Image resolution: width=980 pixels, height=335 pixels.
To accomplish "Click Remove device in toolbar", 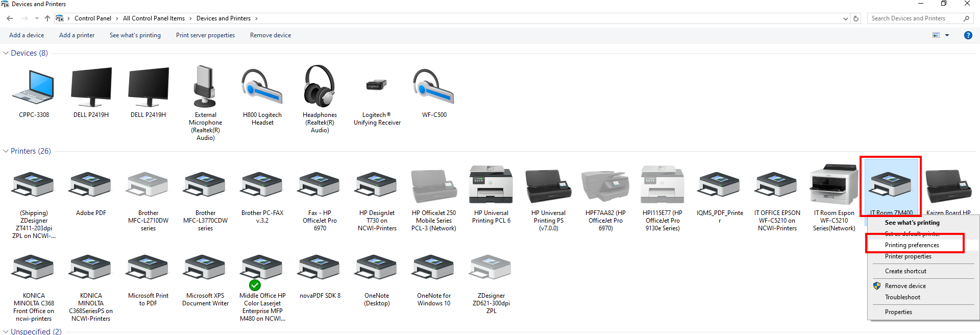I will pos(271,35).
